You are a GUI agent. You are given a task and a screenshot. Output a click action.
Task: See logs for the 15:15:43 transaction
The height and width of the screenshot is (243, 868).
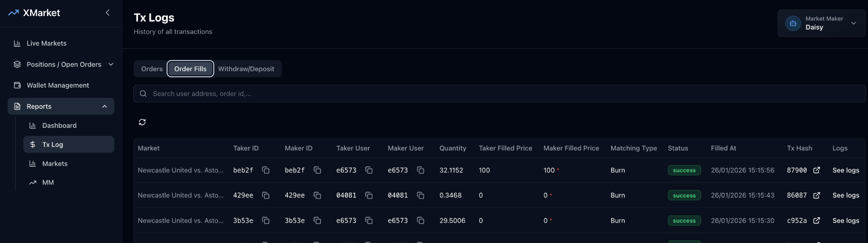pos(846,195)
